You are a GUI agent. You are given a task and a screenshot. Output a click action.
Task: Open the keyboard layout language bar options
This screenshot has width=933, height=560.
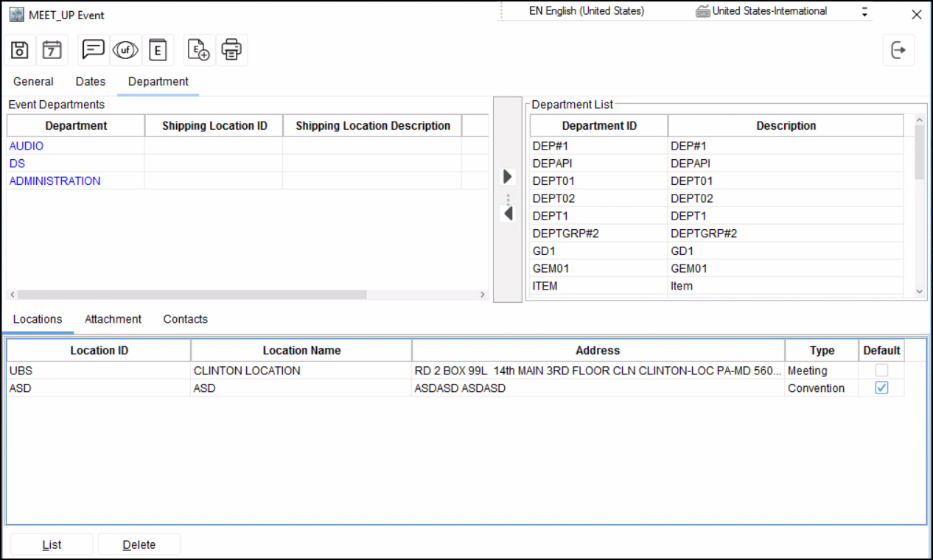tap(864, 12)
